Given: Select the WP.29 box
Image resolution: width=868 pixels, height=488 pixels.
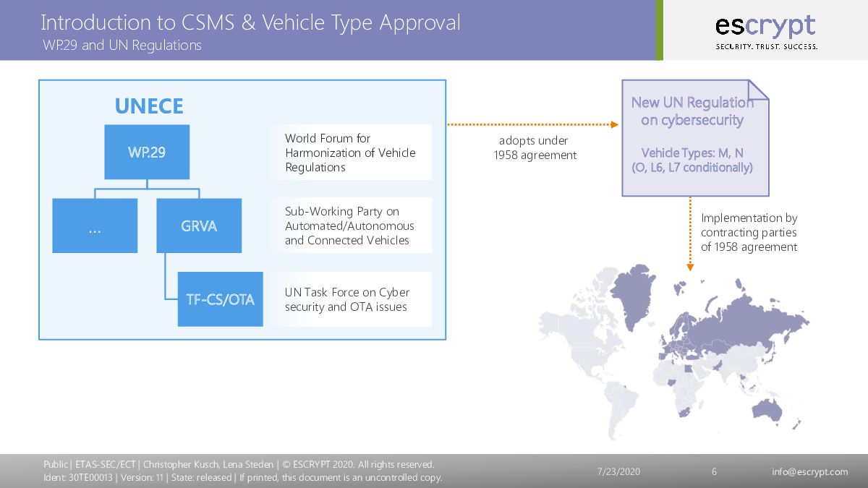Looking at the screenshot, I should point(147,152).
